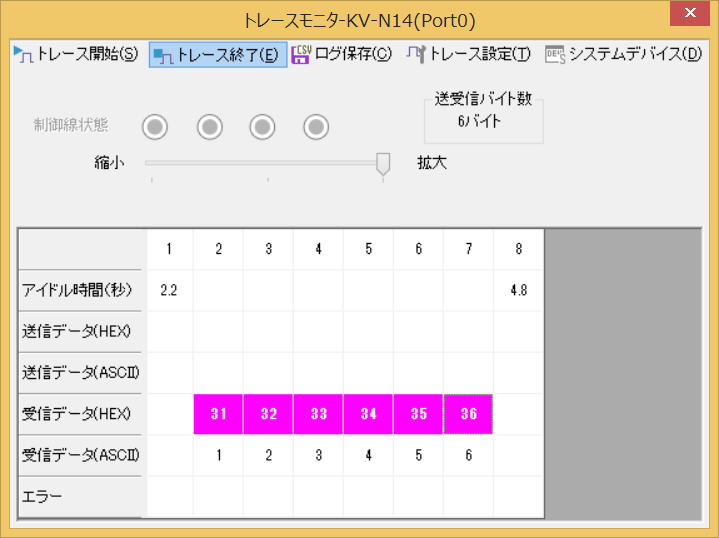The width and height of the screenshot is (719, 538).
Task: Click the 拡大 enlarge label
Action: pos(431,163)
